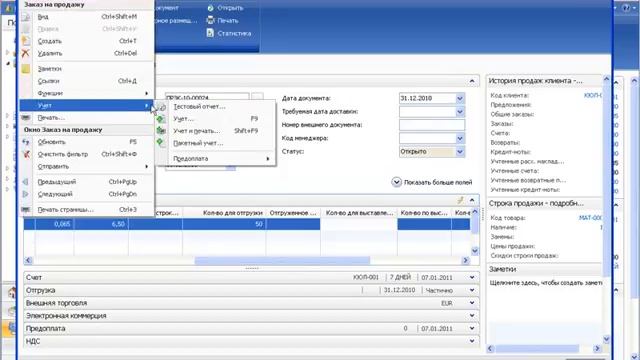Click Учтенные счета: row in factbox
Image resolution: width=640 pixels, height=360 pixels.
coord(545,171)
